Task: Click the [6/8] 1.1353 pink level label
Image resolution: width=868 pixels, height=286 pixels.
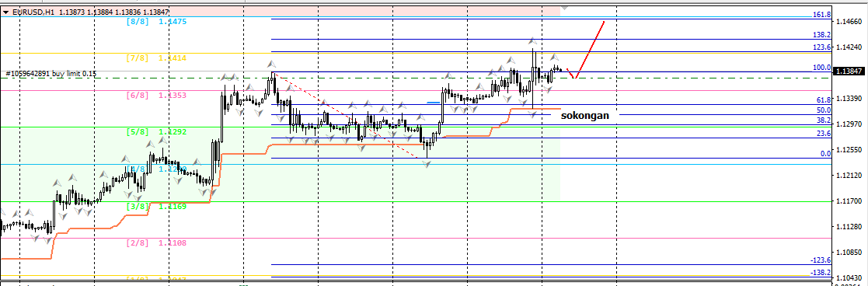Action: point(157,95)
